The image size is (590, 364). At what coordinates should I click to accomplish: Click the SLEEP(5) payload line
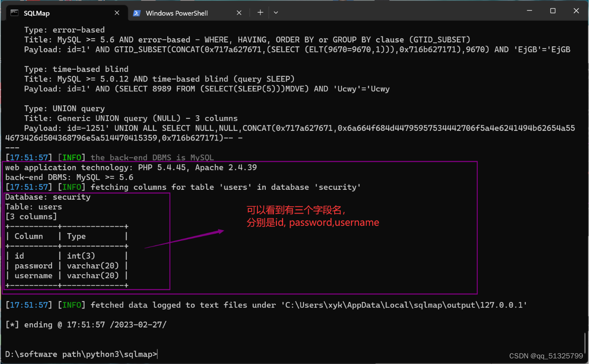tap(207, 89)
